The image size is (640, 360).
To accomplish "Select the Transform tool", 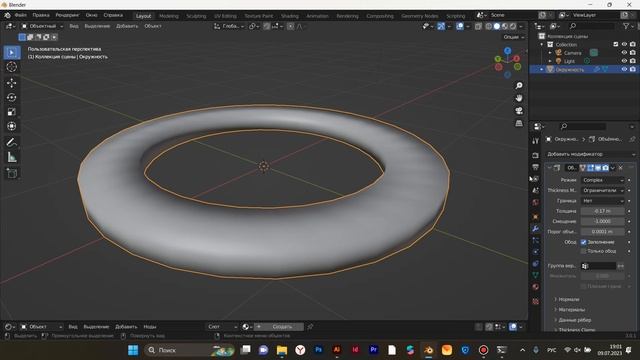I will coord(11,126).
